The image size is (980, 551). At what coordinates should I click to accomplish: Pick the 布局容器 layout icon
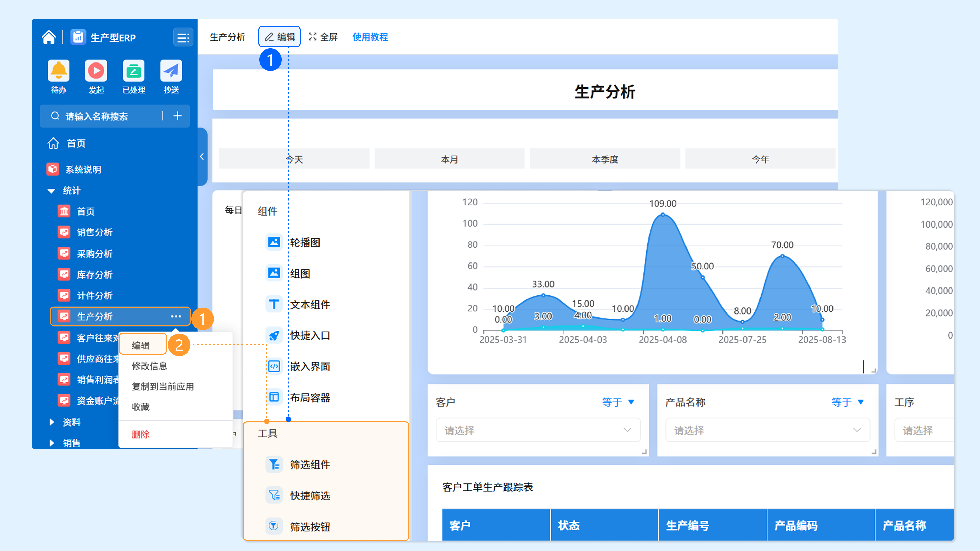click(274, 397)
